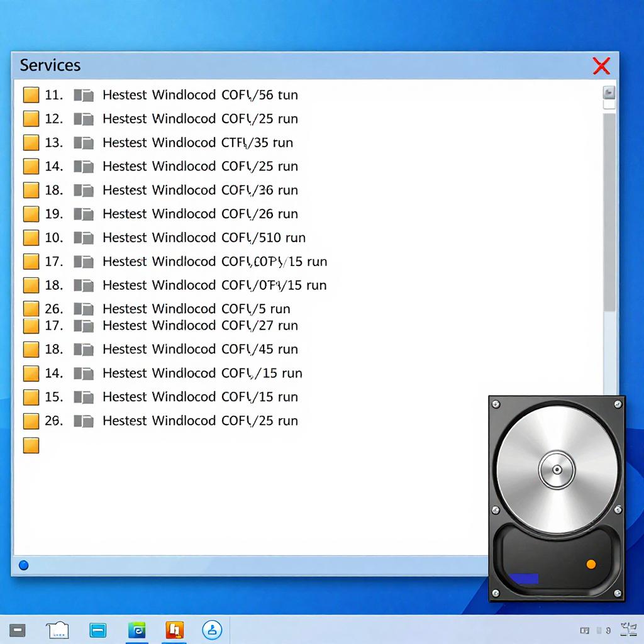This screenshot has width=644, height=644.
Task: Open the circular user icon on taskbar
Action: tap(213, 630)
